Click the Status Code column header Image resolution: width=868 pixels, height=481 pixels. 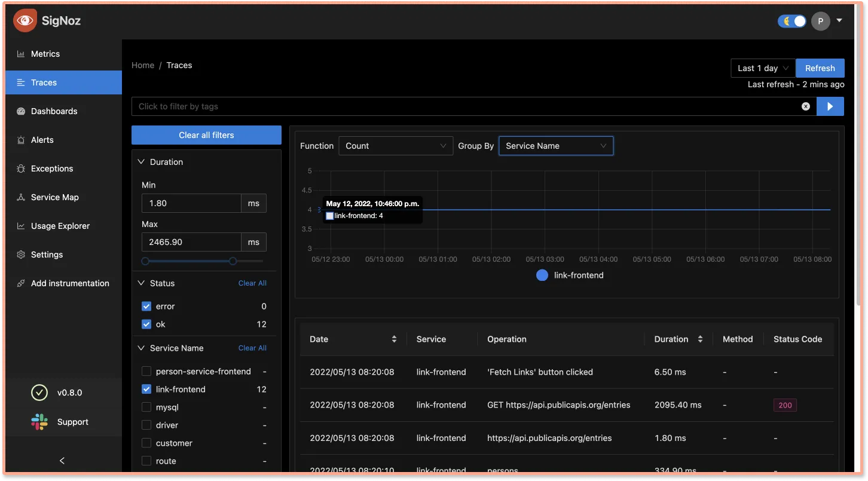(x=797, y=339)
